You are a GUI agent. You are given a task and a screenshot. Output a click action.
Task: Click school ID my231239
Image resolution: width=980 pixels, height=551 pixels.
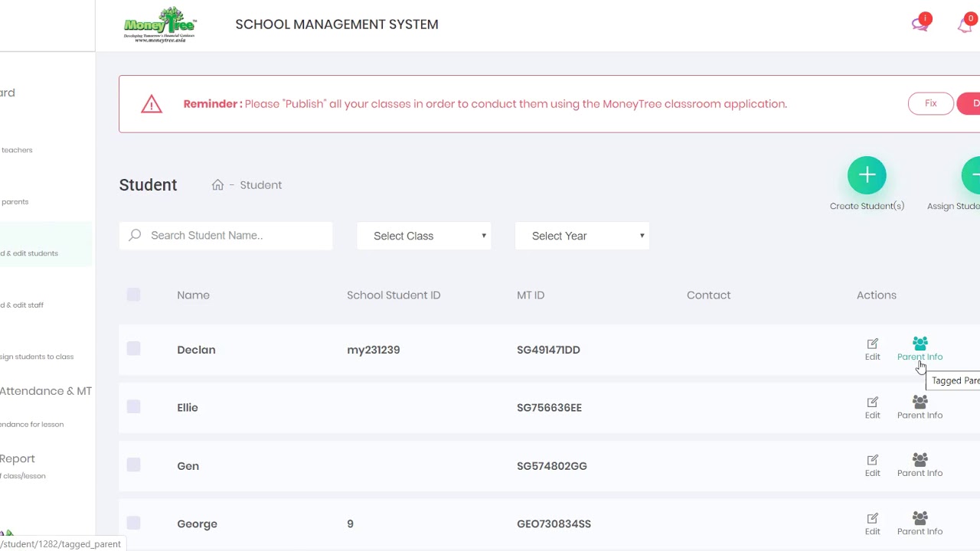pyautogui.click(x=374, y=350)
